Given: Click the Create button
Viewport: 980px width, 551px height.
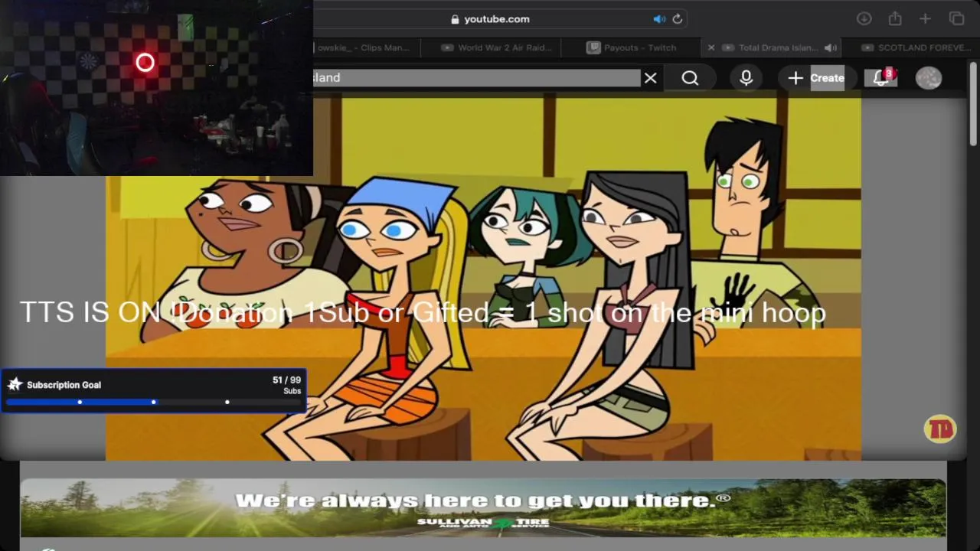Looking at the screenshot, I should point(816,78).
